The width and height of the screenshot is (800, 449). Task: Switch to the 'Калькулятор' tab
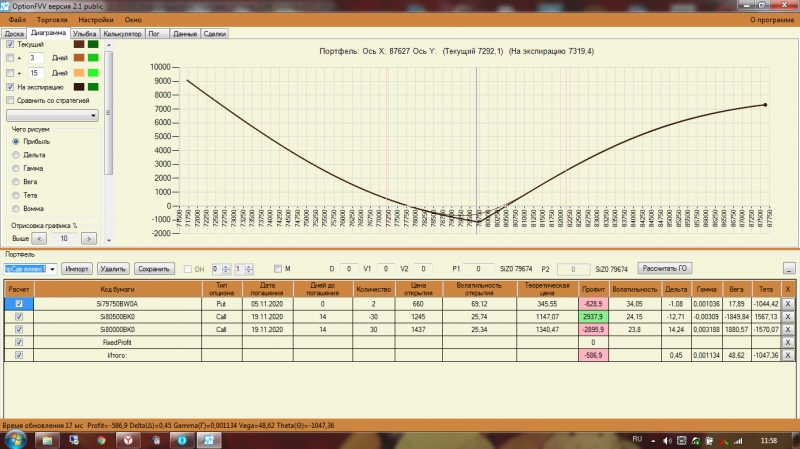122,34
